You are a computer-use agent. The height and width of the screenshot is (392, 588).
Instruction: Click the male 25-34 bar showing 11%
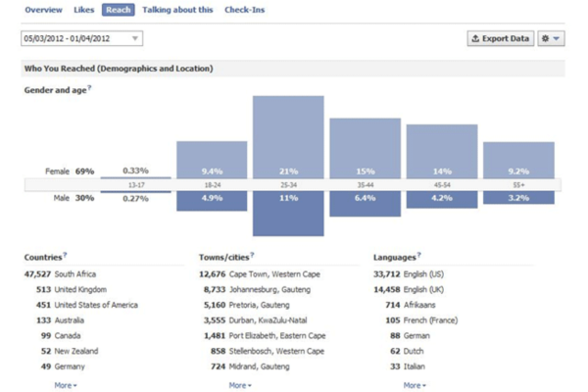click(x=288, y=214)
